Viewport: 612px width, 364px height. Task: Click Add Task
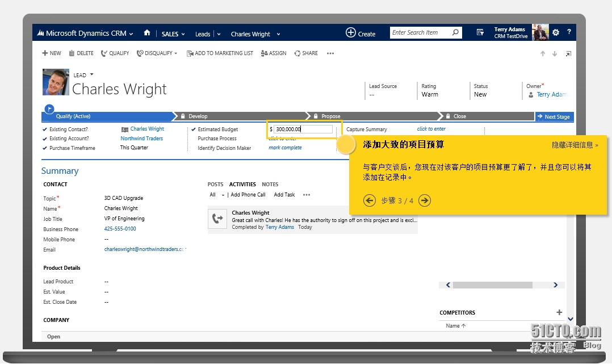(284, 195)
